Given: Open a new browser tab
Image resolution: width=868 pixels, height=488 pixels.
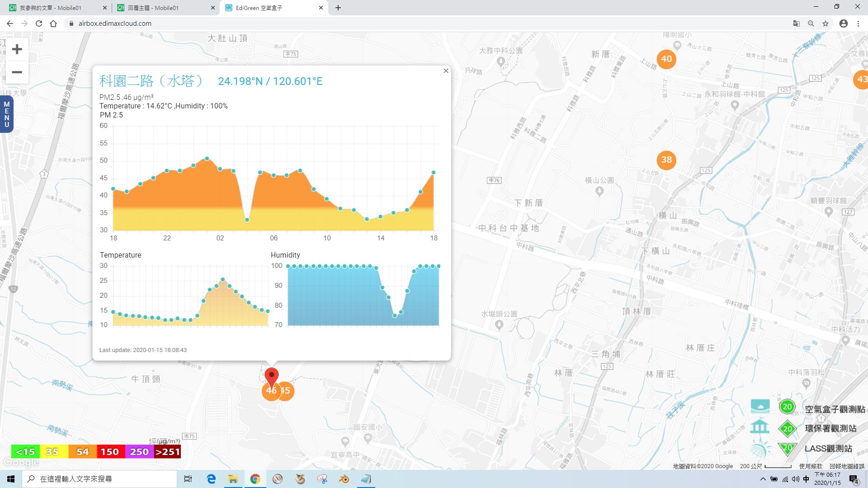Looking at the screenshot, I should pyautogui.click(x=338, y=8).
